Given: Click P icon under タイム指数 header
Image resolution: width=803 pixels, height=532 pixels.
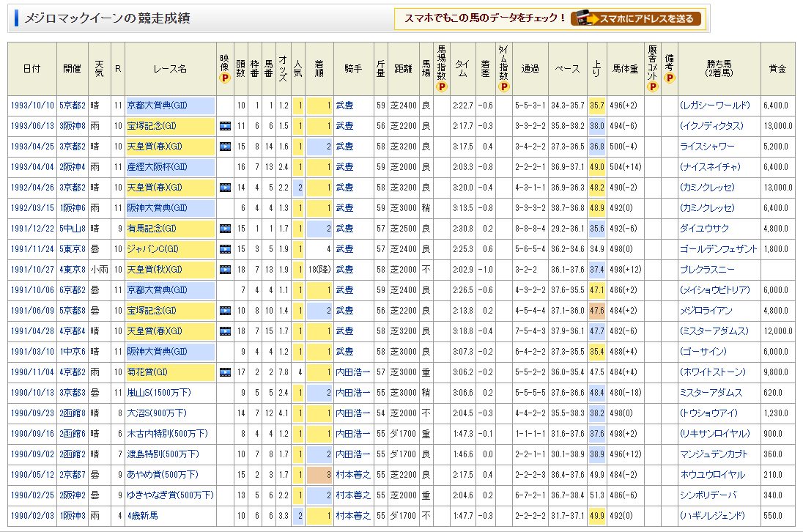Looking at the screenshot, I should click(504, 86).
